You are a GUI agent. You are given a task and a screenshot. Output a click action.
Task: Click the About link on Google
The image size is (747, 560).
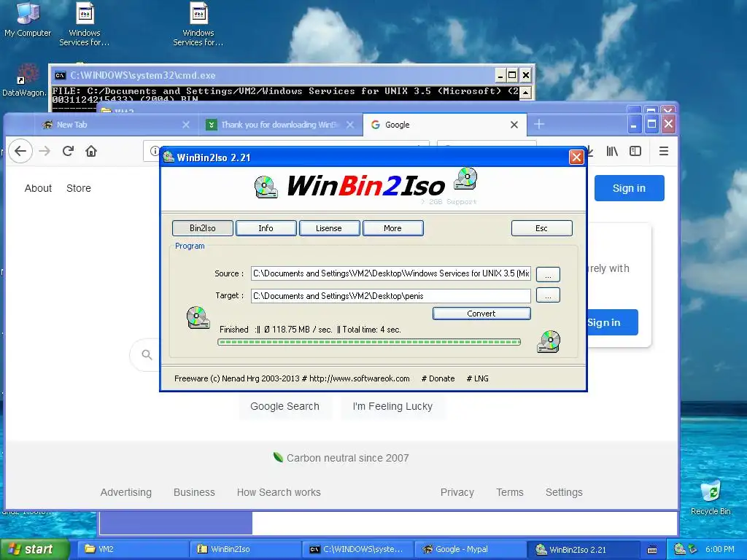tap(38, 188)
